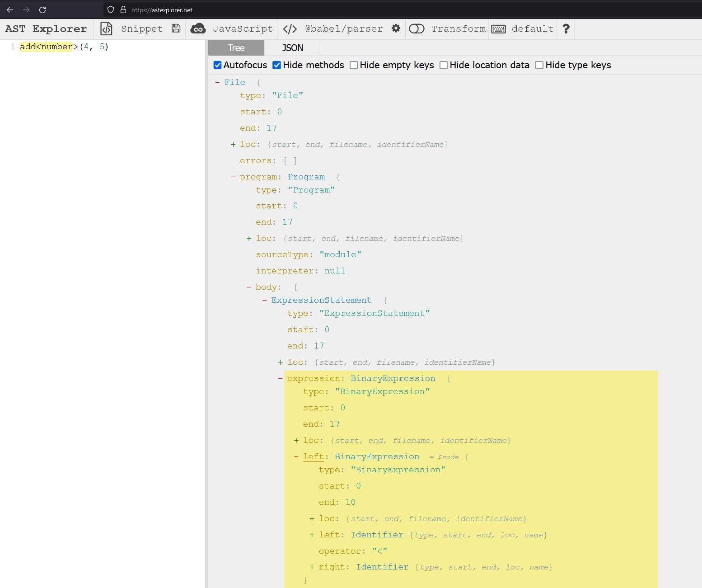Click the browser address bar URL

coord(162,10)
